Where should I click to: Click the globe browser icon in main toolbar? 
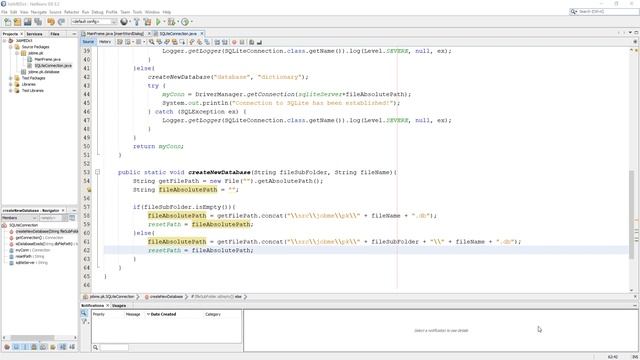(x=124, y=22)
